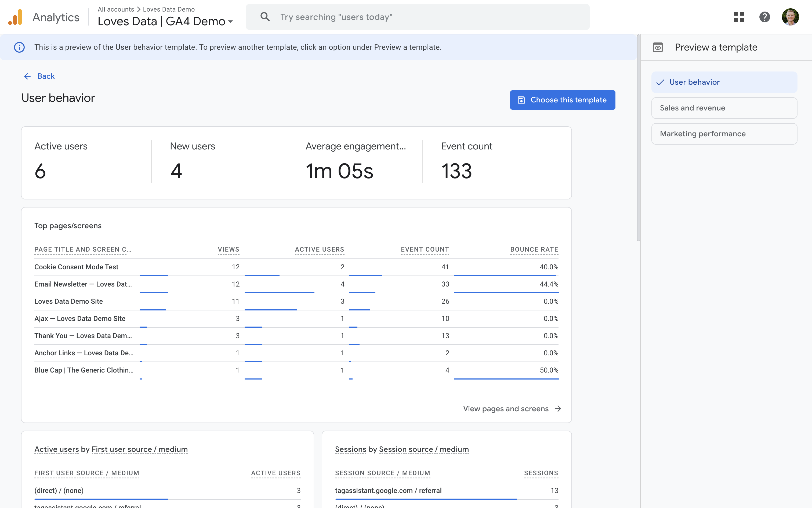Screen dimensions: 812x508
Task: Click the info icon in the preview banner
Action: click(19, 47)
